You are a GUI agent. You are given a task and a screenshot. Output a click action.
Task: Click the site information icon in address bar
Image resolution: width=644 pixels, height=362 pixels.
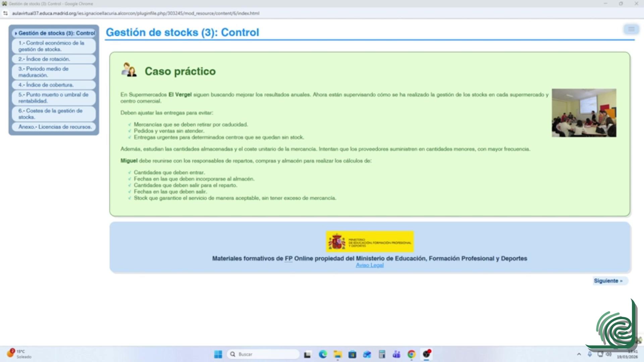coord(5,13)
